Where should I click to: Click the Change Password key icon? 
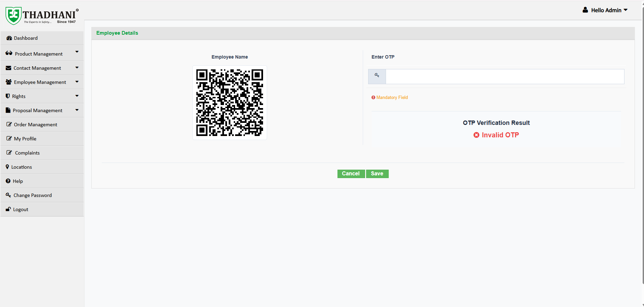(x=8, y=195)
